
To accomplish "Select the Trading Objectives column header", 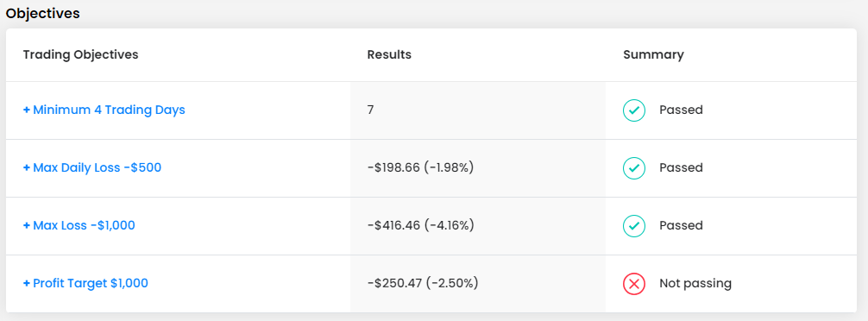I will pyautogui.click(x=81, y=54).
